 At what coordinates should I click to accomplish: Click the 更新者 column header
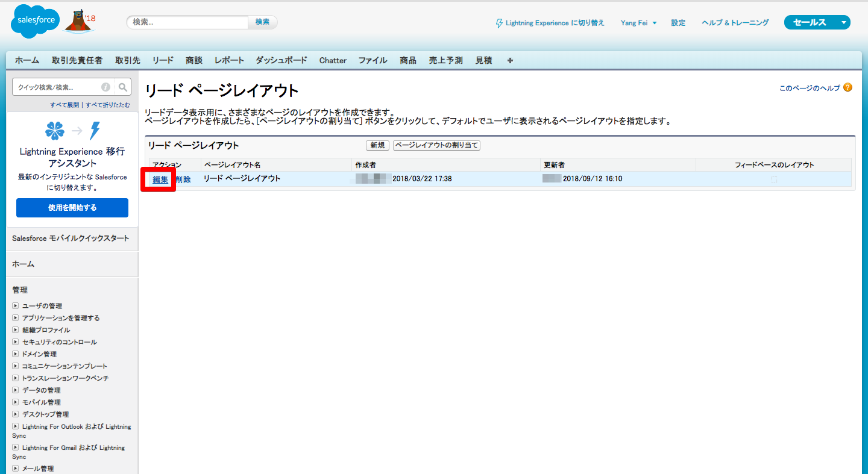[554, 165]
